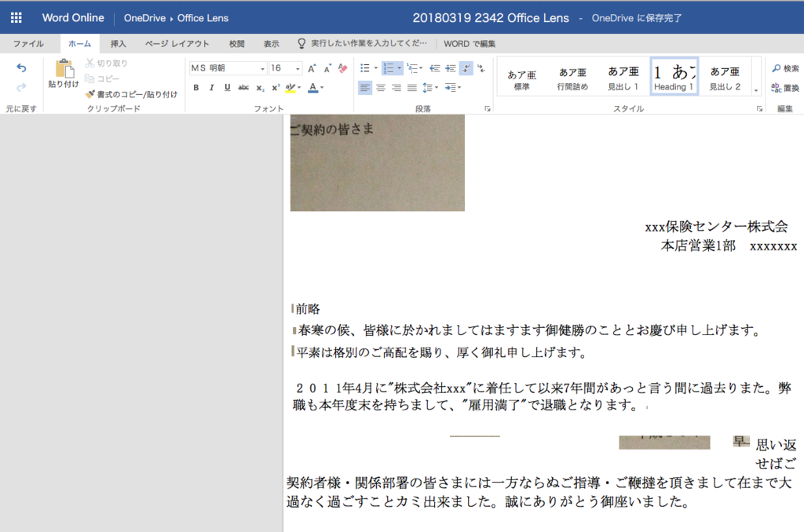Toggle Italic formatting

point(211,88)
